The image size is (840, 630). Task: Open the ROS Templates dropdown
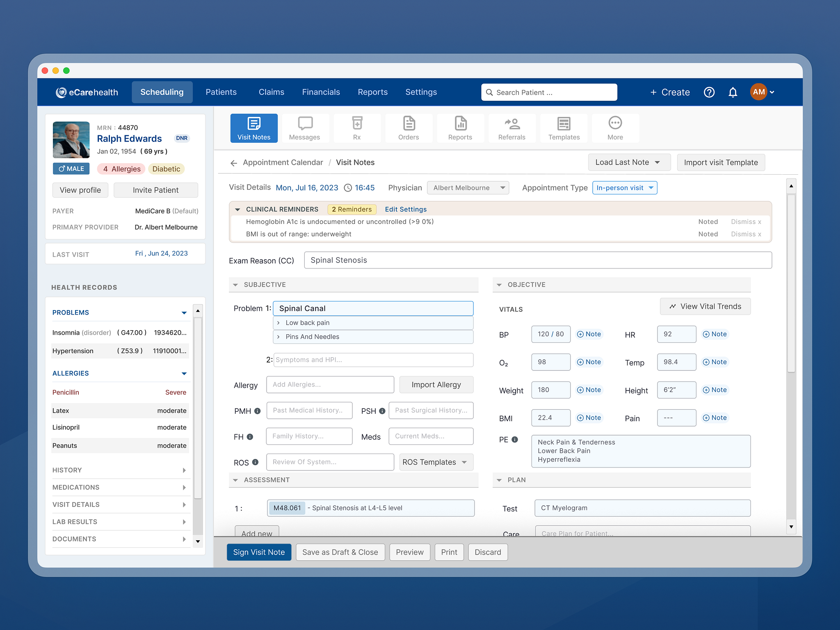[x=436, y=462]
